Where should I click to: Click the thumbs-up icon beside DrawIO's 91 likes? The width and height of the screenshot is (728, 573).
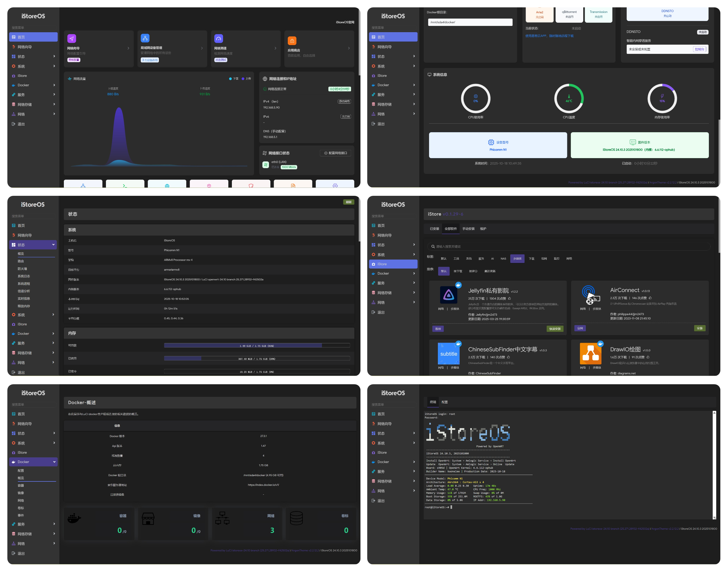648,357
